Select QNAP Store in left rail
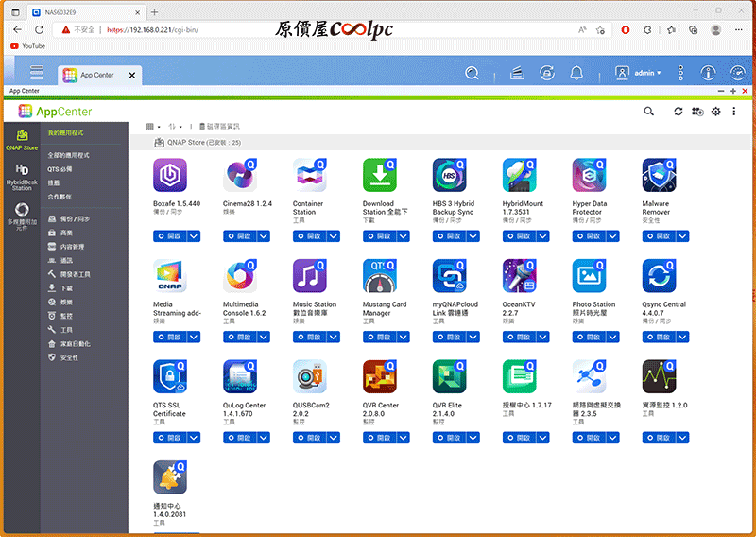This screenshot has height=537, width=756. pos(22,140)
